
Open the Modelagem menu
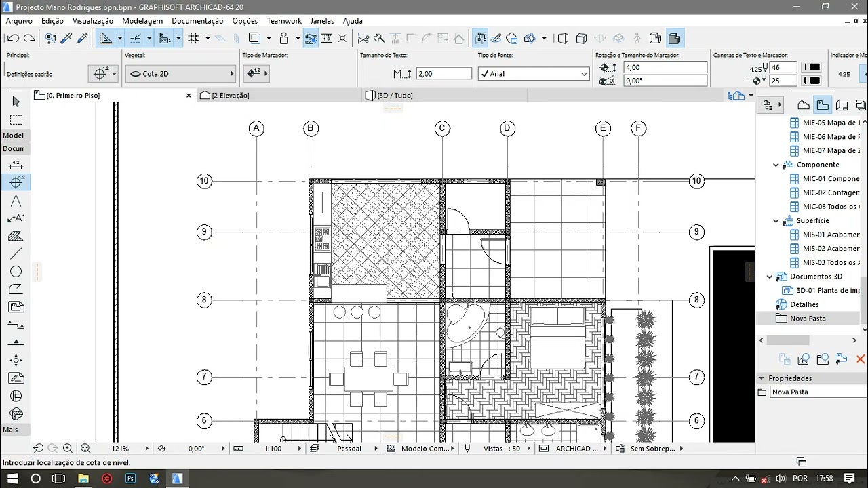142,21
